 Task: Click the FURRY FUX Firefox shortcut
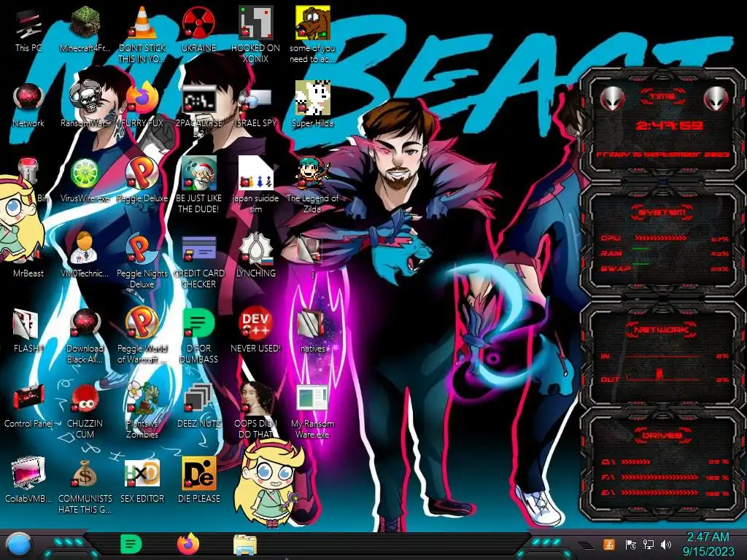(x=142, y=98)
